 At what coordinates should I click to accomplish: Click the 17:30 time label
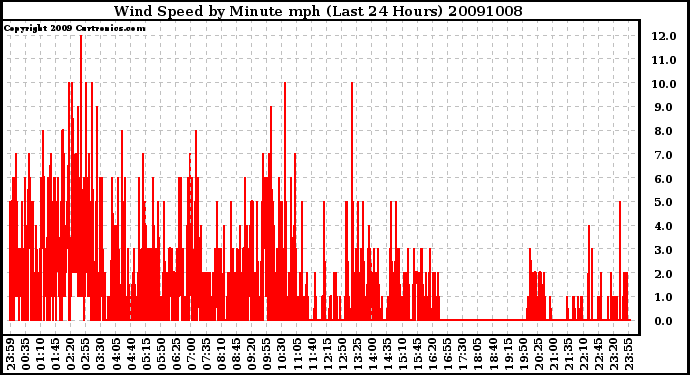tap(462, 355)
